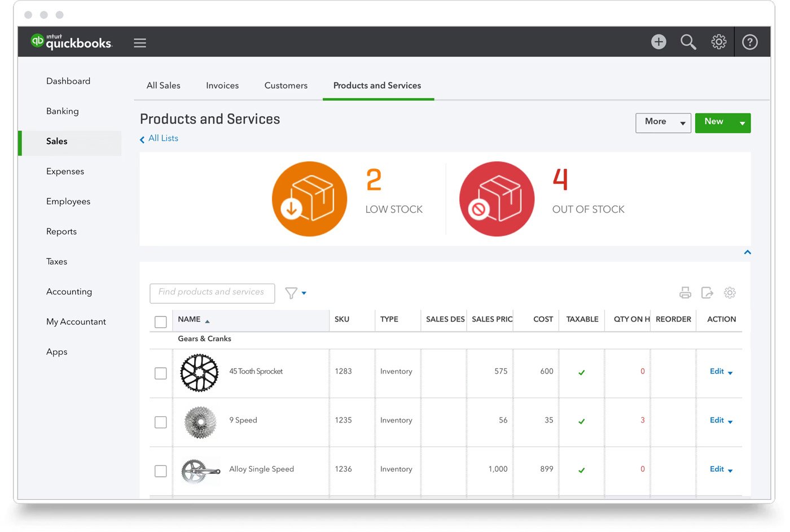790x532 pixels.
Task: Open table settings gear above Action column
Action: [x=730, y=293]
